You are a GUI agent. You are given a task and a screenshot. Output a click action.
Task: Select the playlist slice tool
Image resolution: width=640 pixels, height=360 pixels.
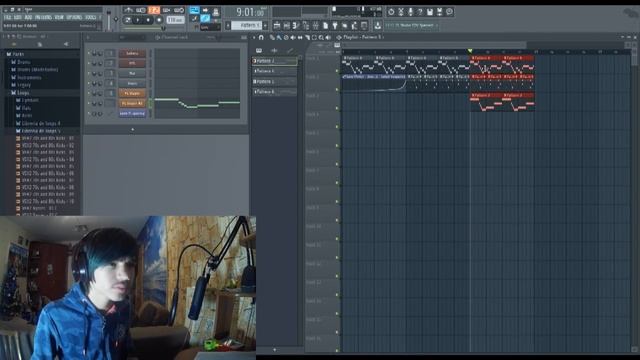[307, 38]
